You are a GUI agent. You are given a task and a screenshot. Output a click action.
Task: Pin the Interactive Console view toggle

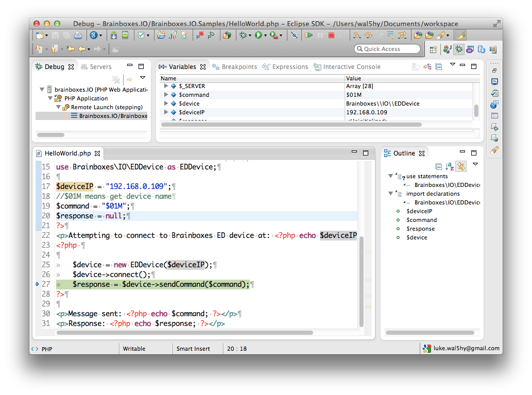[415, 66]
